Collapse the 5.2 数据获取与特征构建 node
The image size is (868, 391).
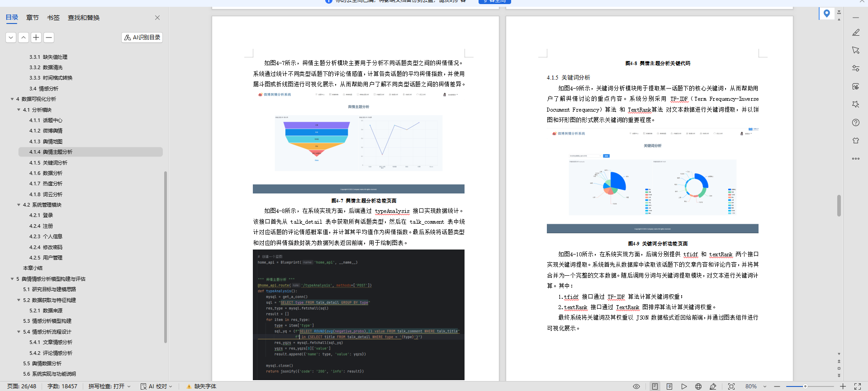pyautogui.click(x=19, y=300)
